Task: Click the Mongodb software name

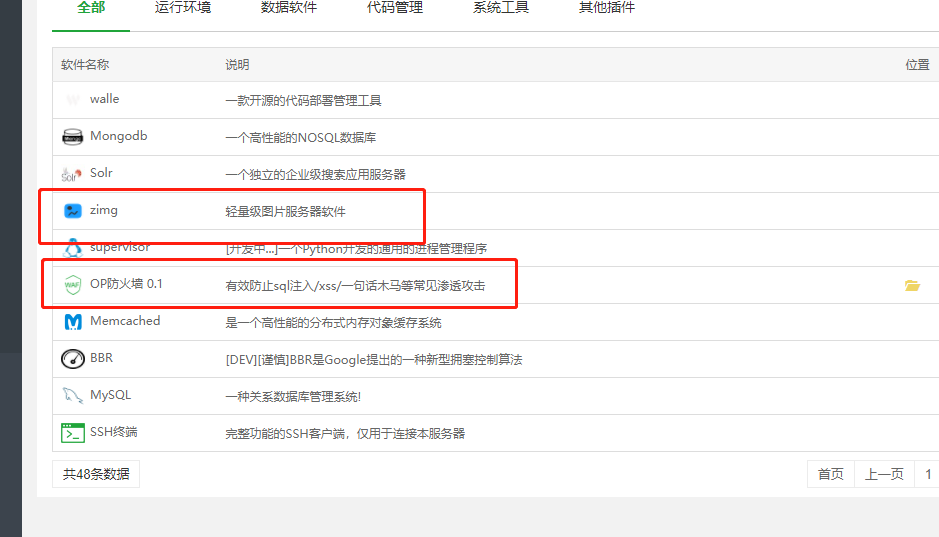Action: click(119, 136)
